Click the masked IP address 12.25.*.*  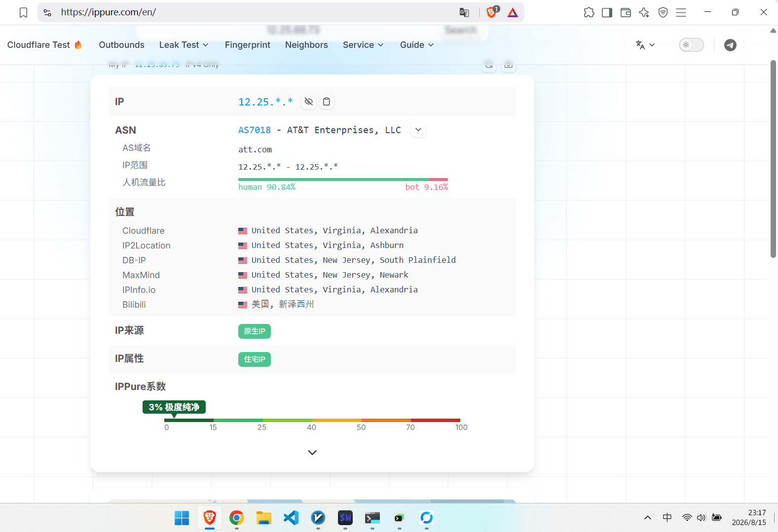(x=265, y=102)
